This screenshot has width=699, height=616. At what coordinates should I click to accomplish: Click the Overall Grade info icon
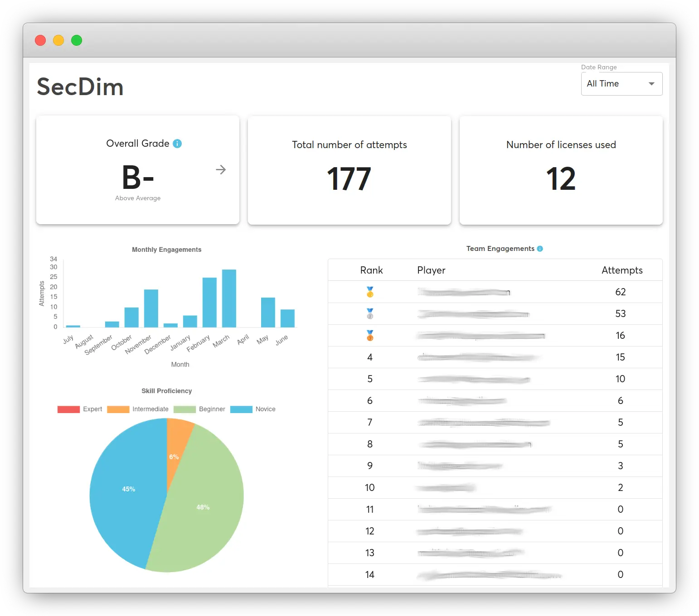pos(177,144)
